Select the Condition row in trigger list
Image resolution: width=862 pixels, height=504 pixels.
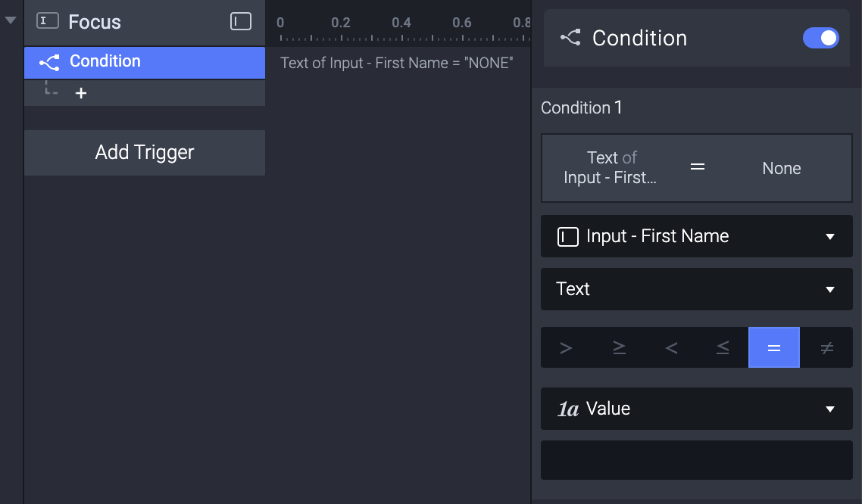click(145, 63)
